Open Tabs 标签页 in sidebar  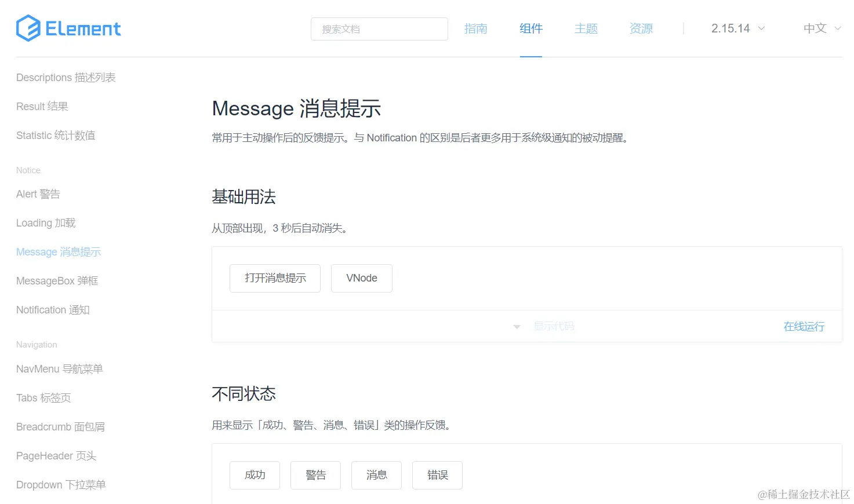tap(43, 398)
